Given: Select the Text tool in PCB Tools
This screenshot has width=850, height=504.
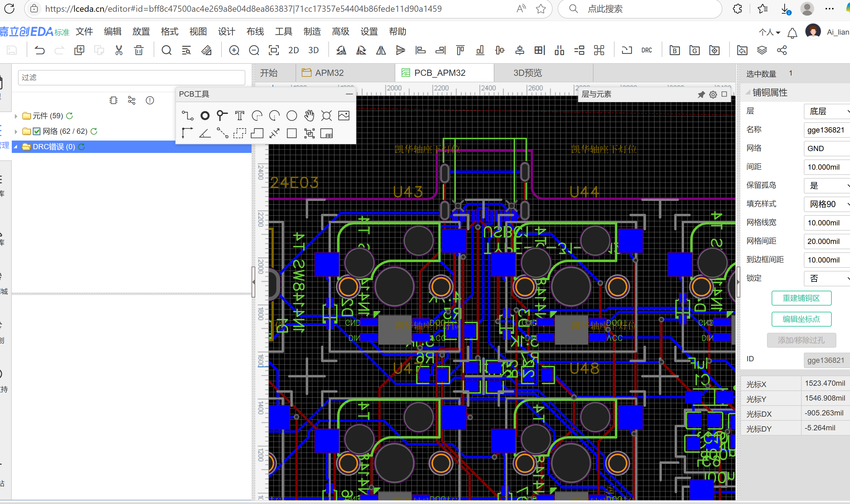Looking at the screenshot, I should [x=239, y=116].
